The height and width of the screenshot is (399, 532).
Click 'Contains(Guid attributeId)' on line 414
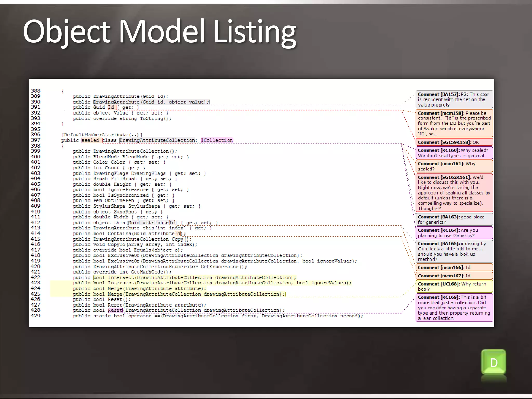click(145, 234)
